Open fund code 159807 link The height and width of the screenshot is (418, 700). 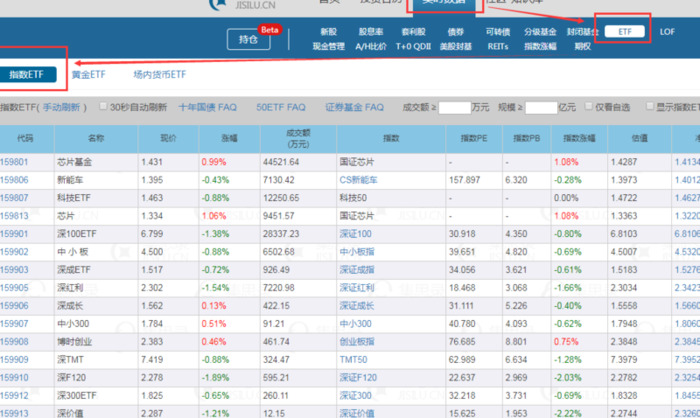[14, 198]
